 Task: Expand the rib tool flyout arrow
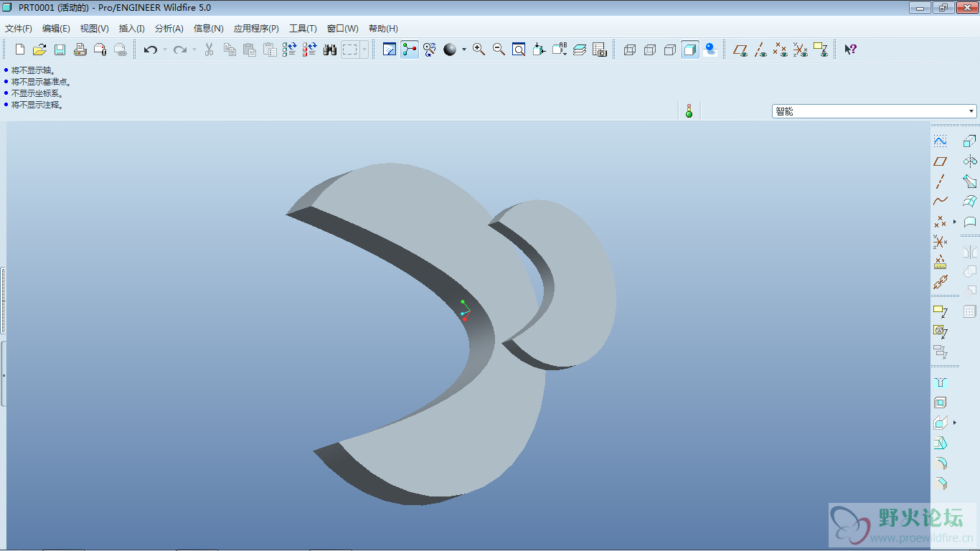(x=955, y=423)
